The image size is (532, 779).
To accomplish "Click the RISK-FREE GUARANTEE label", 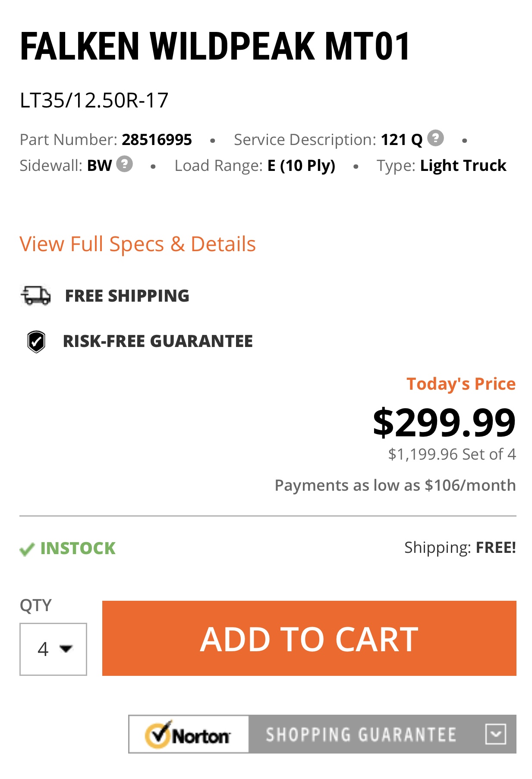I will pyautogui.click(x=158, y=341).
